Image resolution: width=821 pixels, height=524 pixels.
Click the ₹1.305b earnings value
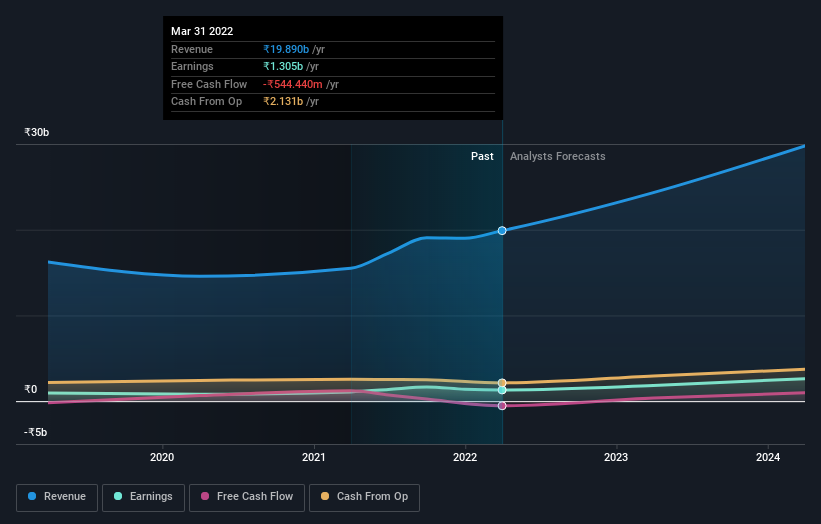pyautogui.click(x=283, y=66)
